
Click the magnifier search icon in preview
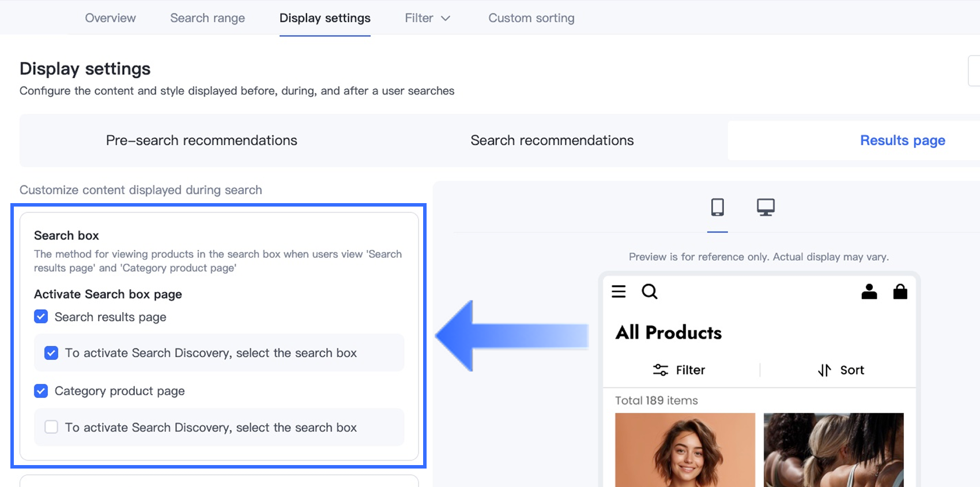[650, 291]
